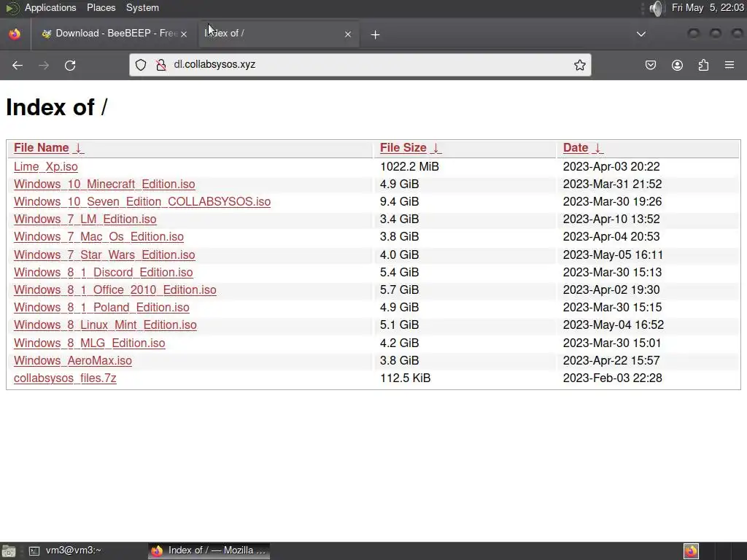Viewport: 747px width, 560px height.
Task: Click the address bar showing dl.collabsysos.xyz
Action: (360, 65)
